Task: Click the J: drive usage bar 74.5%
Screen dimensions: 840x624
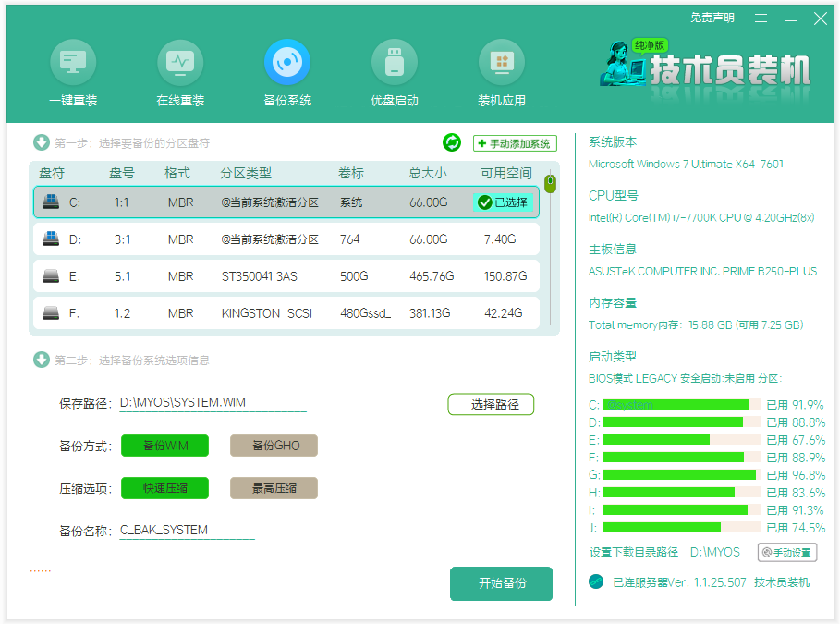Action: point(682,528)
